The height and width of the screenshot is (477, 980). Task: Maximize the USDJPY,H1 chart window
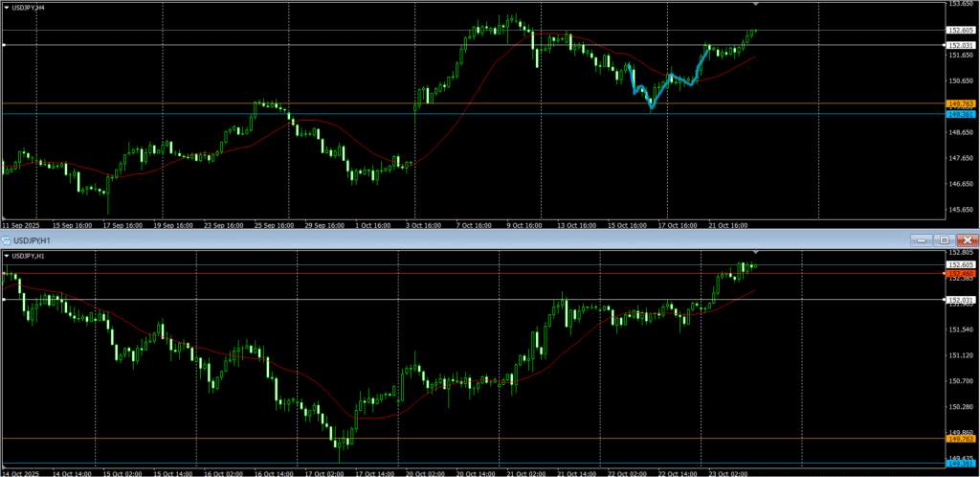coord(944,238)
